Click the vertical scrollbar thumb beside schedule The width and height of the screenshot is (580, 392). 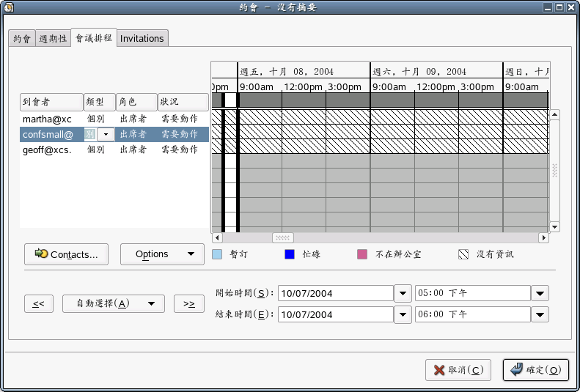(x=554, y=170)
